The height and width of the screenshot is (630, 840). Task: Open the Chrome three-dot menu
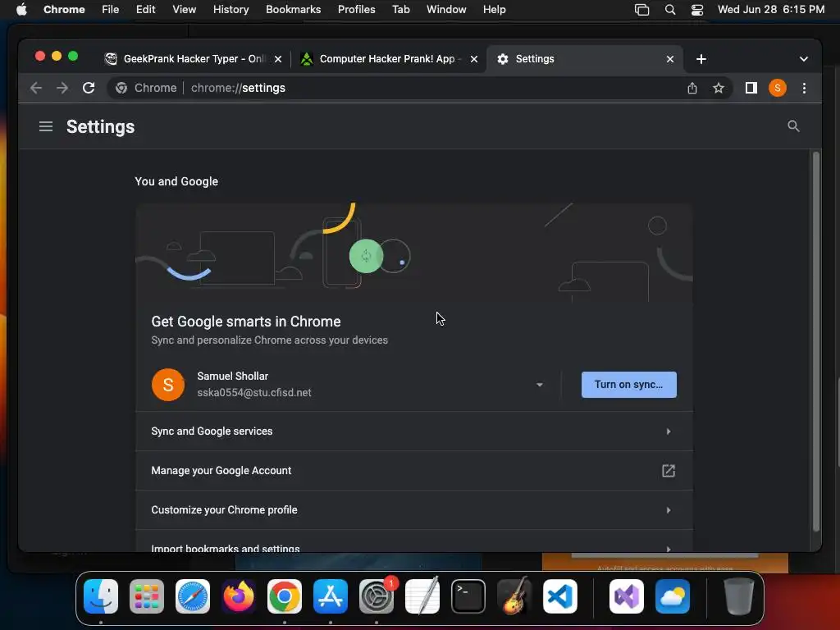point(804,88)
